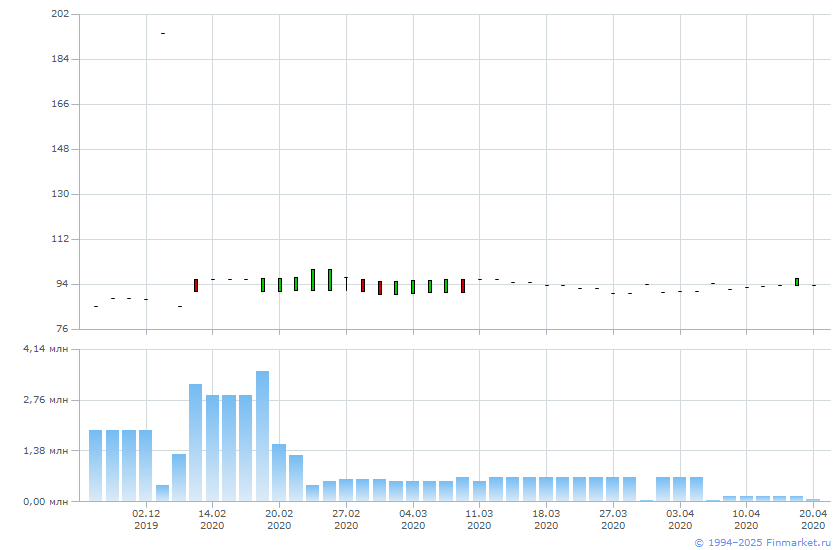
Task: Select the 04.03 2020 date label
Action: click(x=413, y=519)
